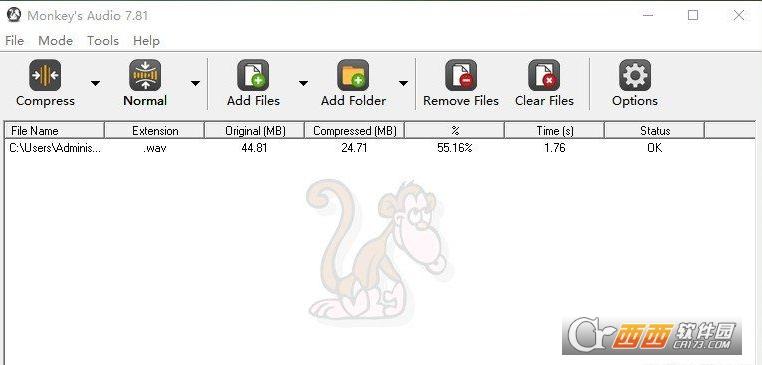Open the Help menu
This screenshot has width=762, height=365.
146,41
